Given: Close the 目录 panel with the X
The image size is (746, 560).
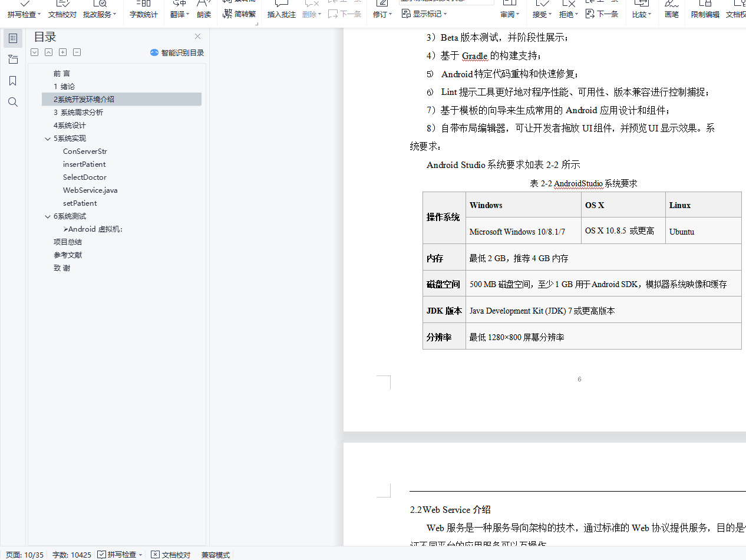Looking at the screenshot, I should coord(197,37).
